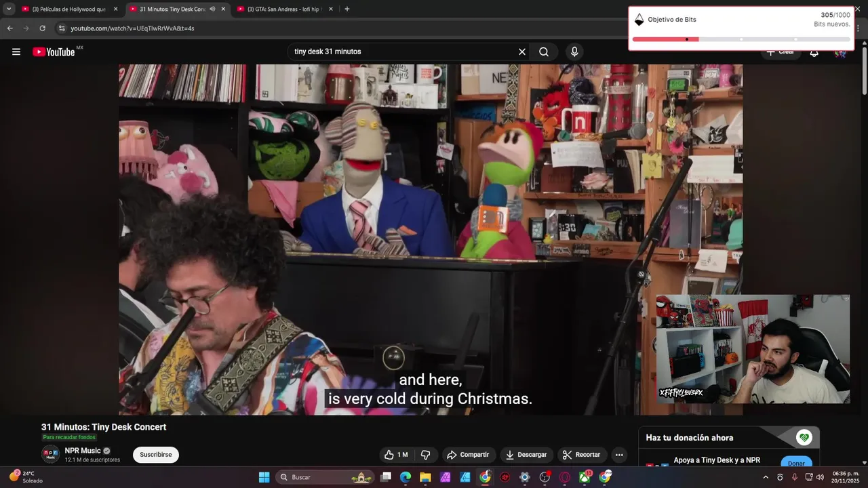Screen dimensions: 868x488
Task: Like the video (1 M)
Action: [396, 455]
